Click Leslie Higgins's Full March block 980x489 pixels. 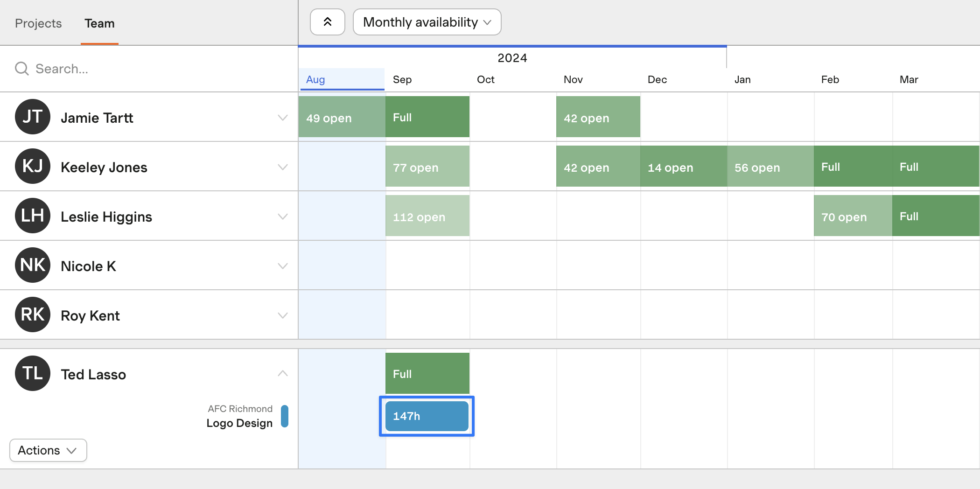point(936,216)
